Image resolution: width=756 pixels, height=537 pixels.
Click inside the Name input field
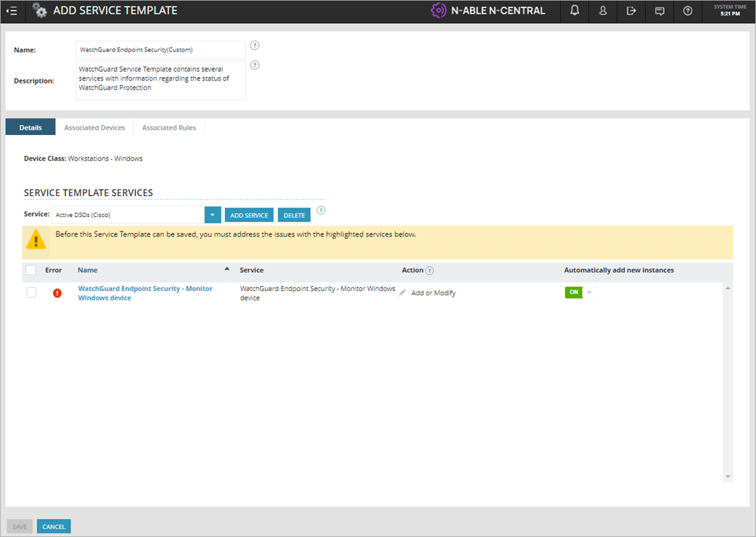click(x=160, y=49)
